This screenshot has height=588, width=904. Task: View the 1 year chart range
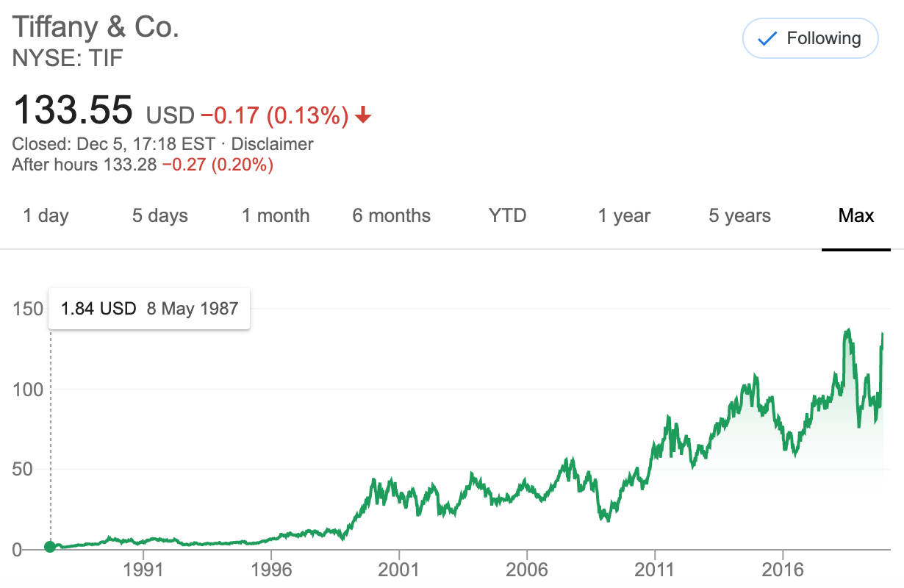pyautogui.click(x=624, y=216)
